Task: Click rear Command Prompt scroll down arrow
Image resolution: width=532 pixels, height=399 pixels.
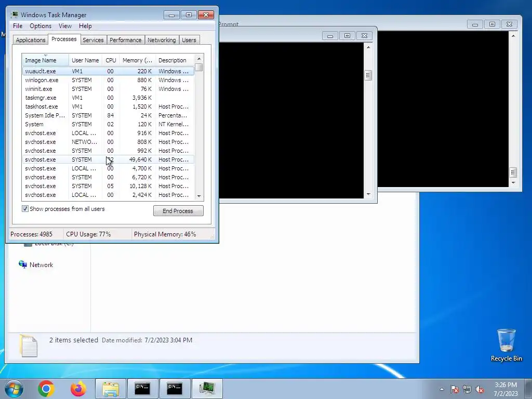Action: tap(513, 182)
